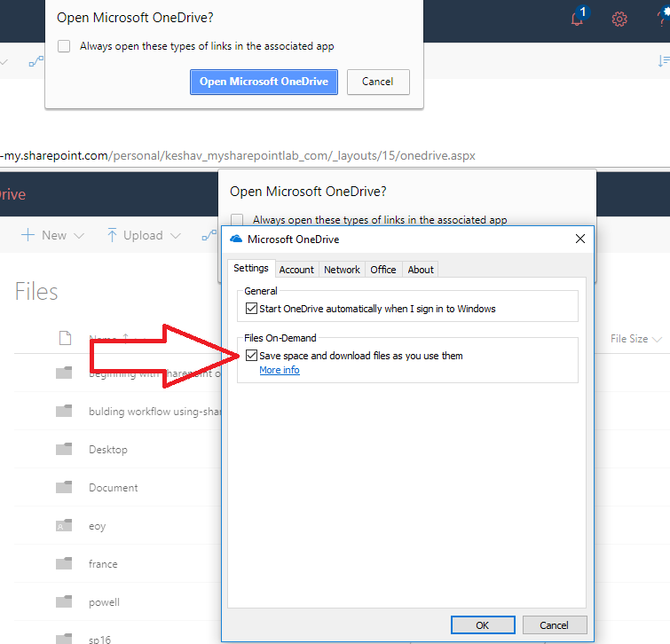
Task: Click OK in Microsoft OneDrive settings
Action: click(x=483, y=625)
